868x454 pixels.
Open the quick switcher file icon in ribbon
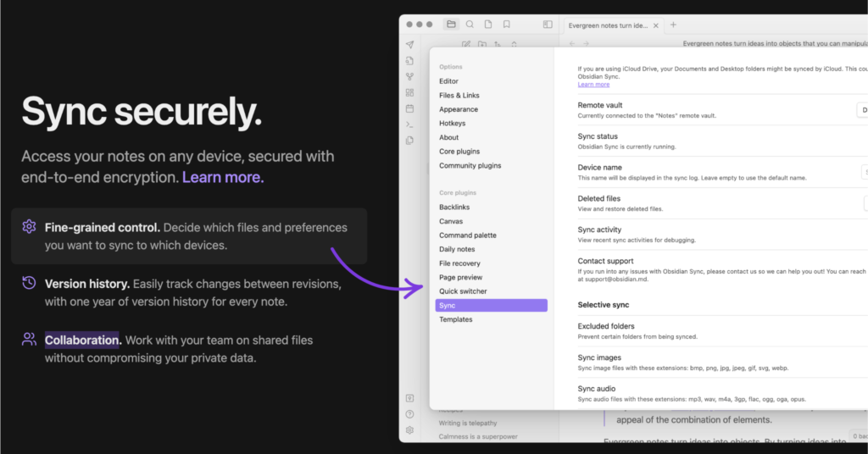click(409, 60)
